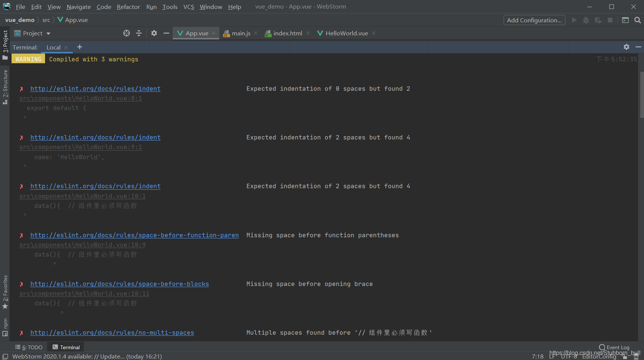644x360 pixels.
Task: Open the Window menu
Action: (211, 7)
